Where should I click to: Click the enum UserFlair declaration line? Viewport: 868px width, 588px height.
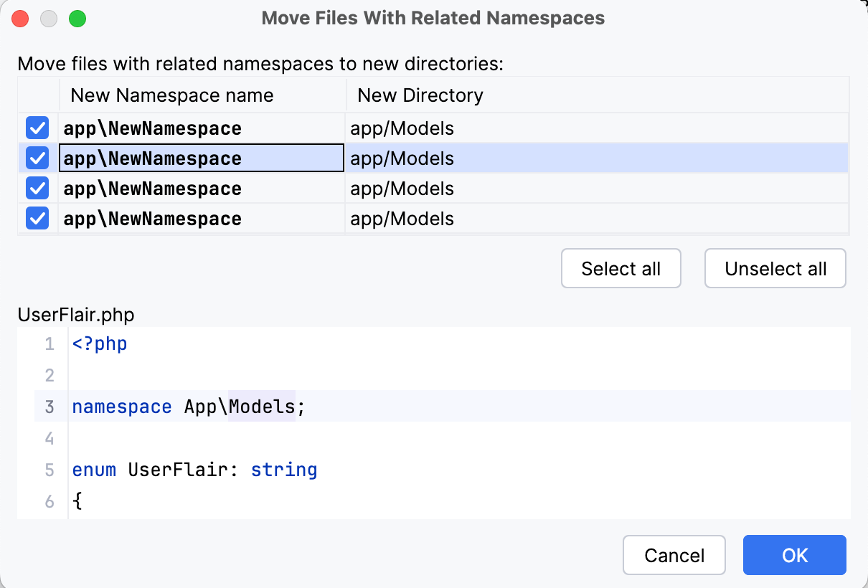[x=194, y=470]
